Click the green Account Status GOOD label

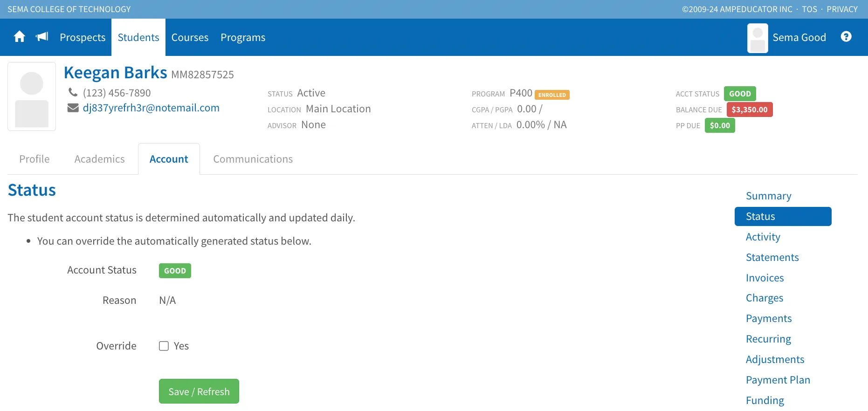tap(175, 271)
